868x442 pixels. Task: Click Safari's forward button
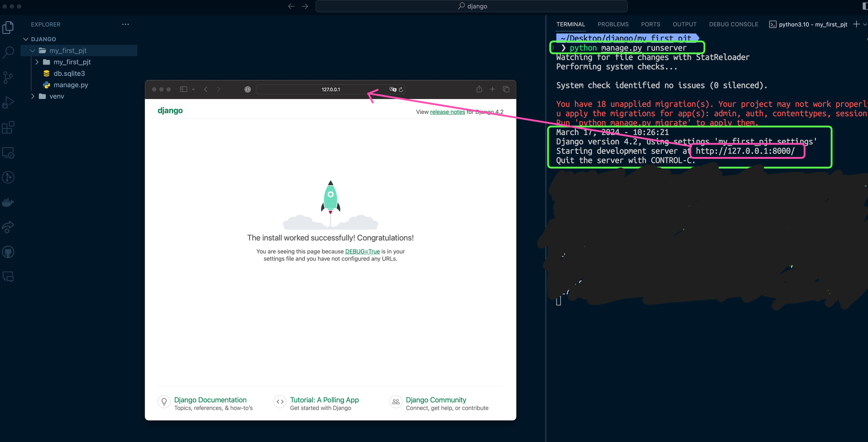(219, 89)
